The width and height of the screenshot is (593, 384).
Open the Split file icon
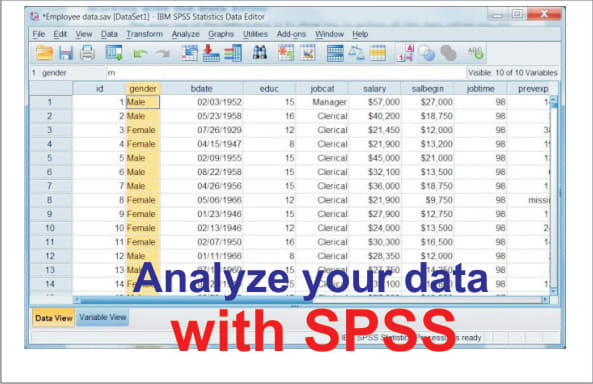(x=335, y=53)
